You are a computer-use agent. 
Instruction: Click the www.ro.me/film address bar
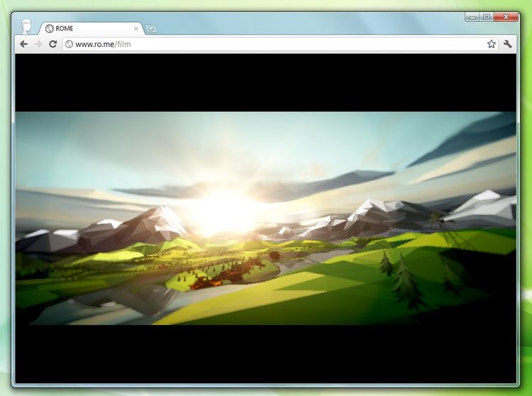pyautogui.click(x=270, y=44)
